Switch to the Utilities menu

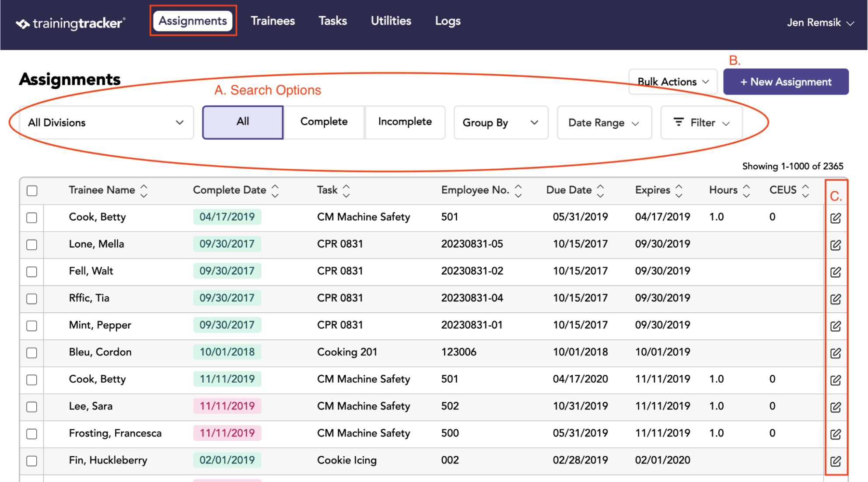(391, 21)
